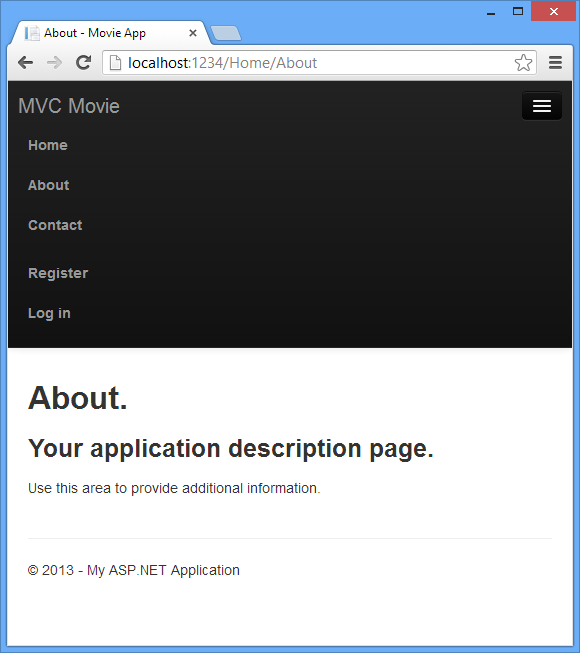Screen dimensions: 580x653
Task: Open the Chrome menu icon
Action: coord(555,63)
